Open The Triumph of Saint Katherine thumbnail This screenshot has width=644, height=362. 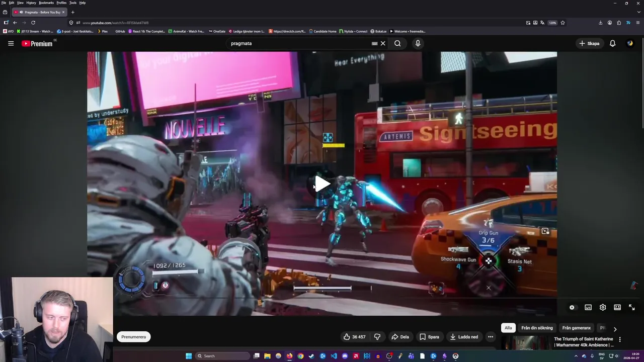[526, 343]
